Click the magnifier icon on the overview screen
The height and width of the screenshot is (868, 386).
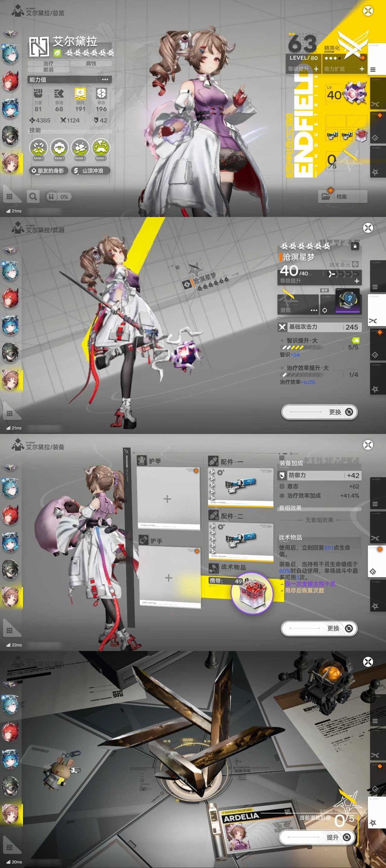click(33, 197)
